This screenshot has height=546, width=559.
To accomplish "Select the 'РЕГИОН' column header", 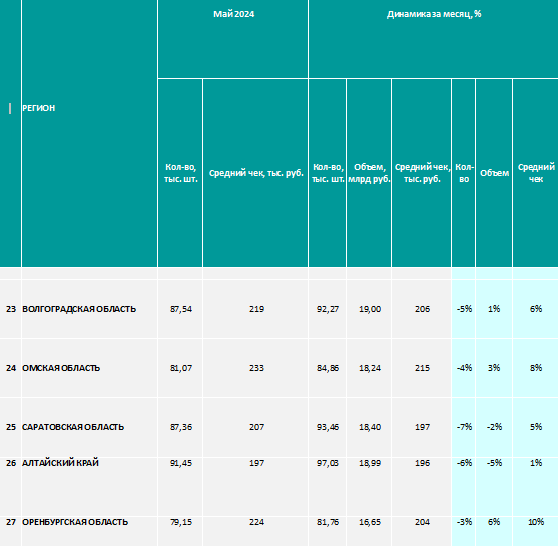I will pyautogui.click(x=89, y=133).
